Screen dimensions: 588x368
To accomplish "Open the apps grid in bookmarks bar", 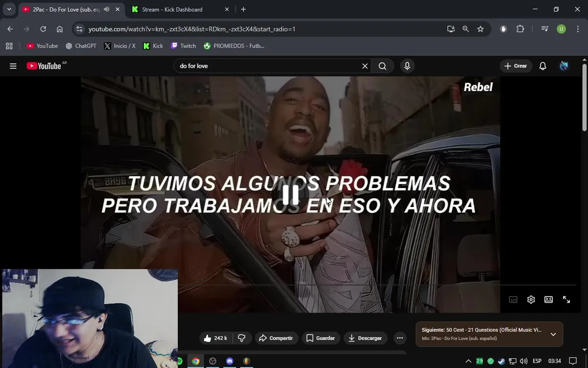I will [x=9, y=46].
